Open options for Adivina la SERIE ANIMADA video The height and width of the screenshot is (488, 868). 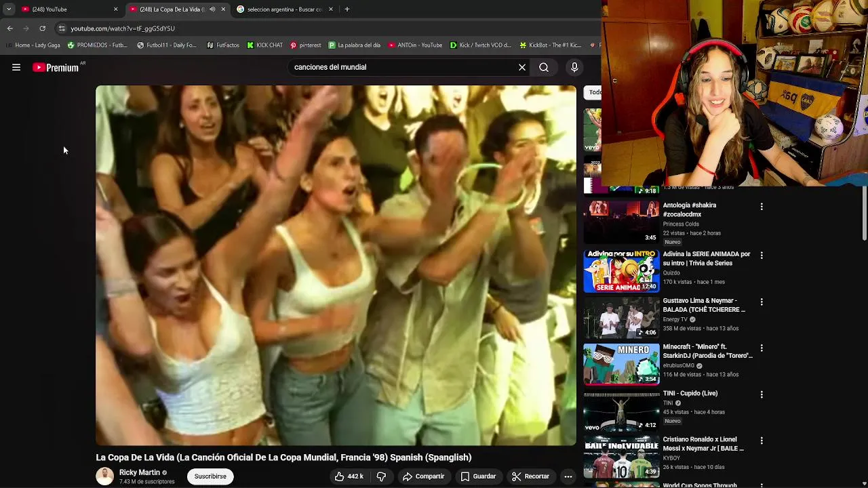pos(762,256)
